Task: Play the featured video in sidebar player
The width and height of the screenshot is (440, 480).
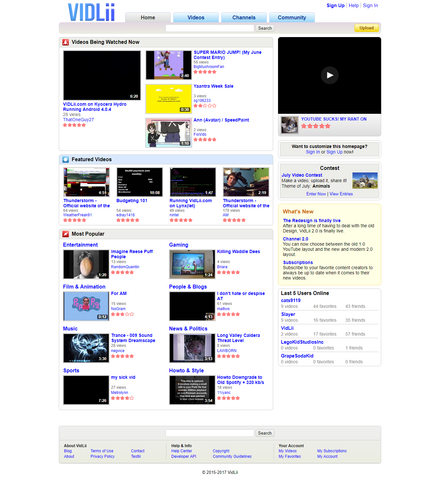Action: coord(329,75)
